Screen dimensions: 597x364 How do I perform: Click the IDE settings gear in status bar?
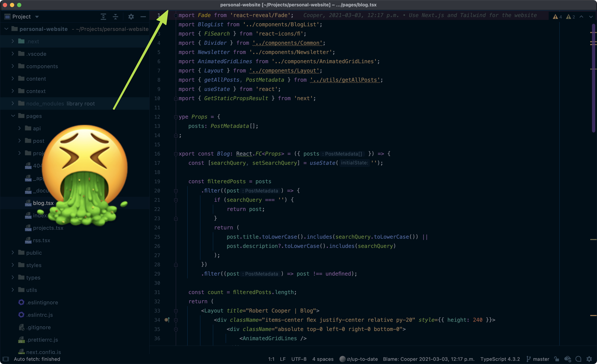coord(589,359)
